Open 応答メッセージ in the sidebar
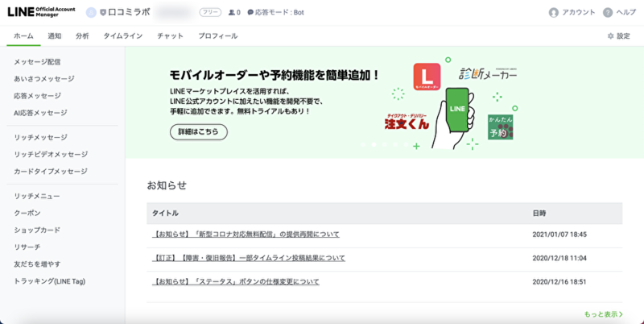 37,96
